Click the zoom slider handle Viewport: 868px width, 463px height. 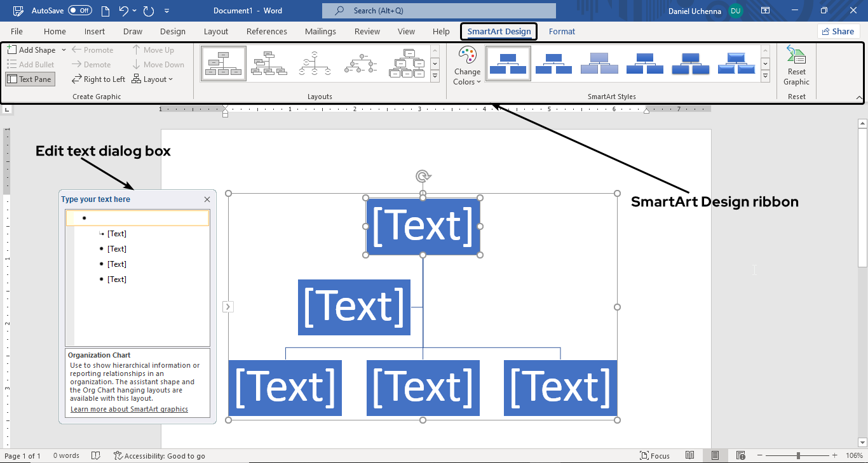point(798,455)
